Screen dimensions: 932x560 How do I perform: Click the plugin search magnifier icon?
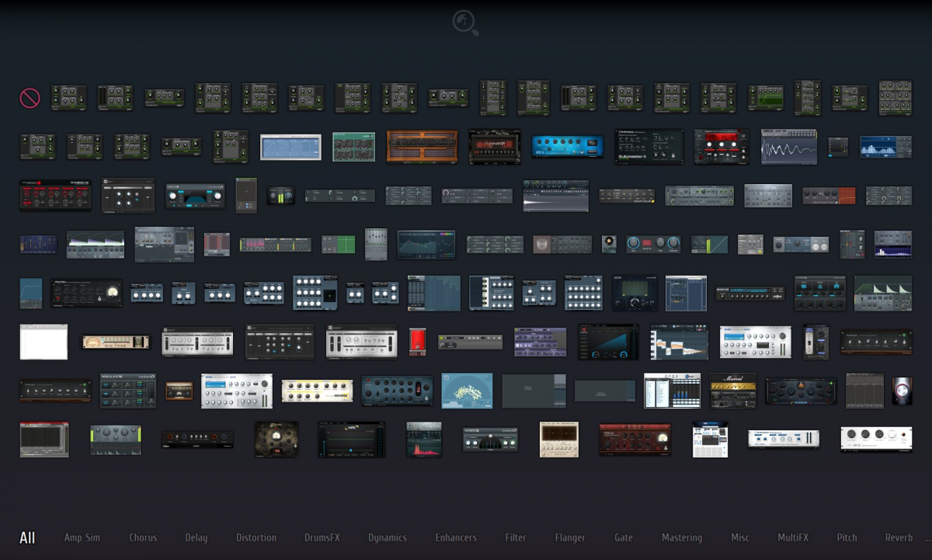click(465, 22)
